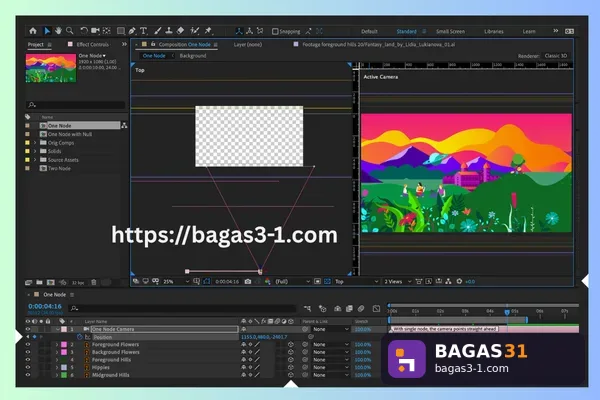Toggle transparency grid in viewer bar

[x=328, y=281]
